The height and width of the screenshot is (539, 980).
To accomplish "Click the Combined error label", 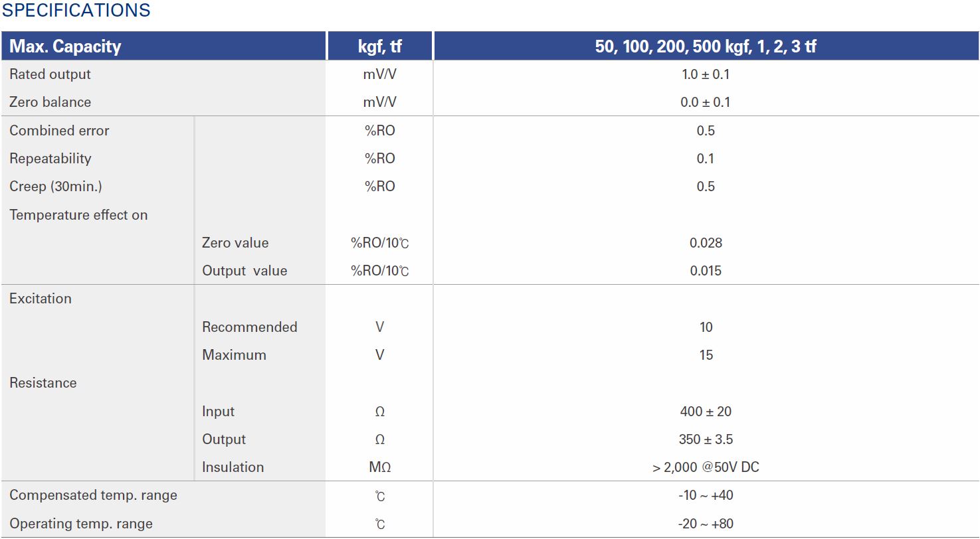I will (x=59, y=131).
